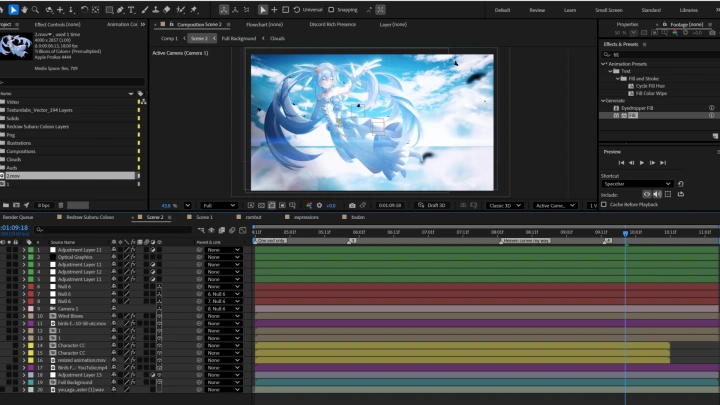Select the Wind Blows layer
Viewport: 720px width, 405px height.
pos(69,316)
